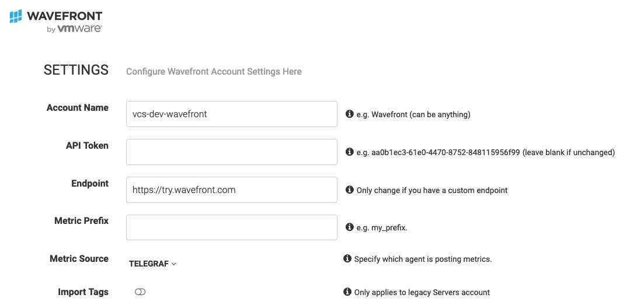The height and width of the screenshot is (305, 644).
Task: Click into the Account Name field
Action: click(232, 114)
